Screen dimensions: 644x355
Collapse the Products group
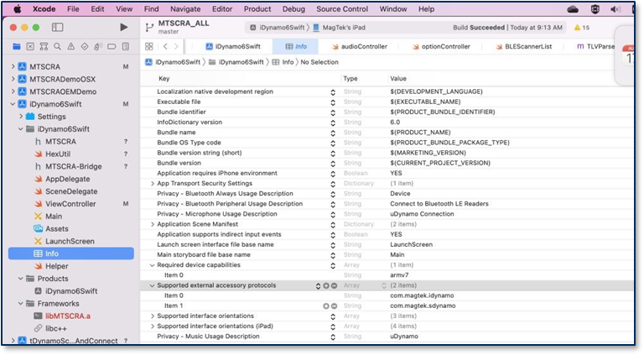[x=21, y=279]
